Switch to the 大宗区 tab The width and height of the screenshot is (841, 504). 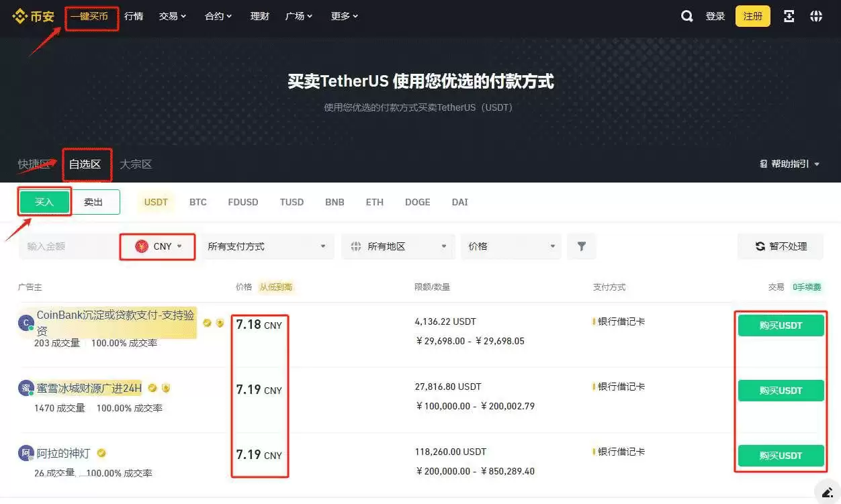click(x=136, y=164)
